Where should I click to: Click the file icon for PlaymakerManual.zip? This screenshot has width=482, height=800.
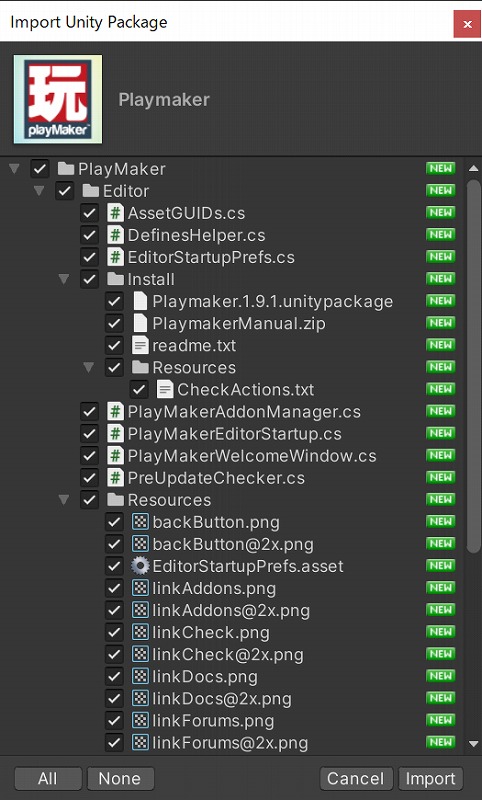[x=140, y=323]
